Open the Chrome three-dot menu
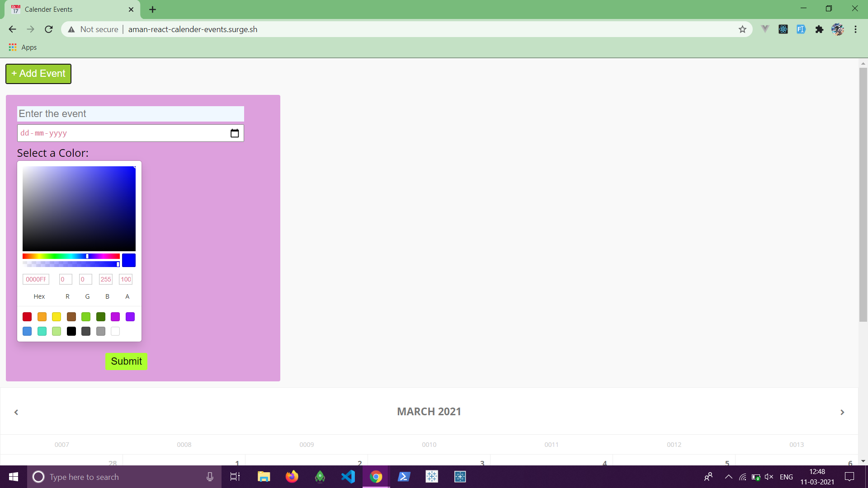Image resolution: width=868 pixels, height=488 pixels. [855, 29]
